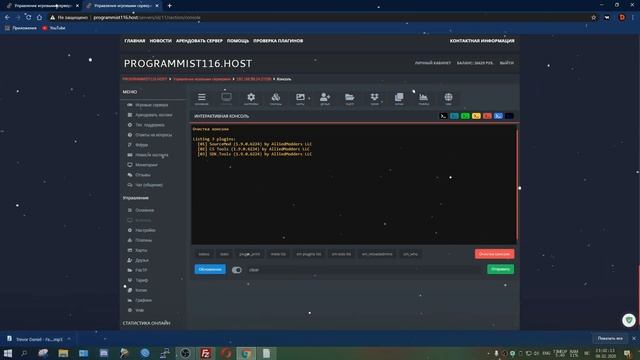
Task: Open КОНТАКТНАЯ ИНФОРМАЦИЯ link
Action: (482, 41)
